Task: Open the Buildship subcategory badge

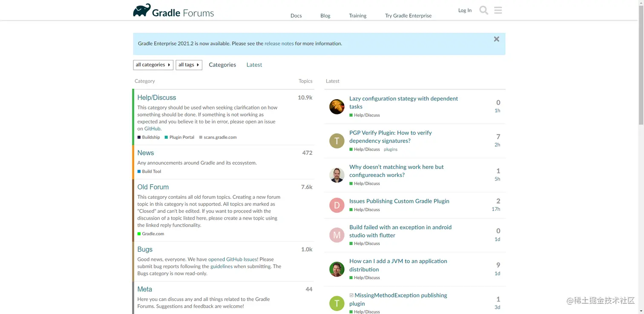Action: (151, 137)
